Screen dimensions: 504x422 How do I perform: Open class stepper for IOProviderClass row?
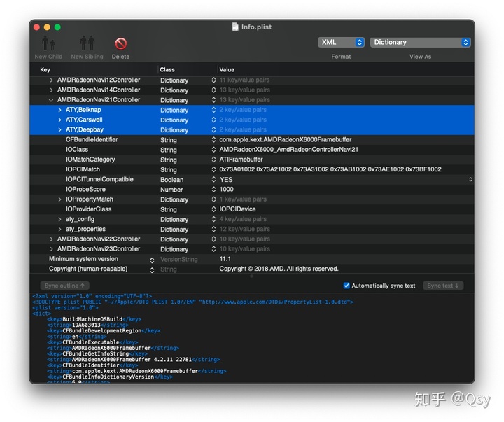pyautogui.click(x=213, y=209)
